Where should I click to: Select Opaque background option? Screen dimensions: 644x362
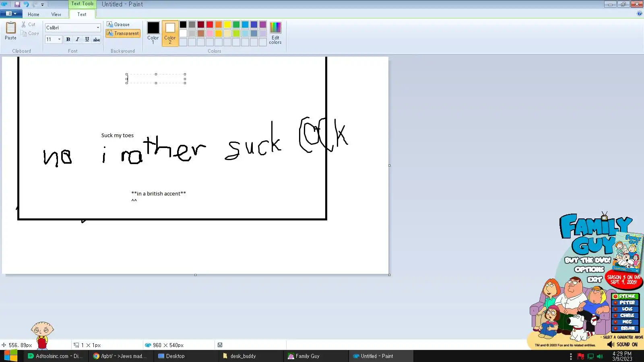point(118,25)
